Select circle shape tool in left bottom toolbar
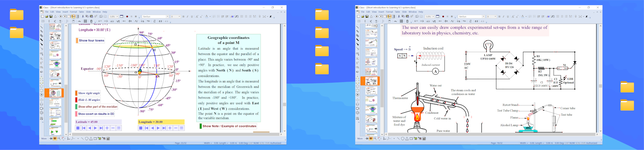The image size is (644, 150). tap(87, 139)
